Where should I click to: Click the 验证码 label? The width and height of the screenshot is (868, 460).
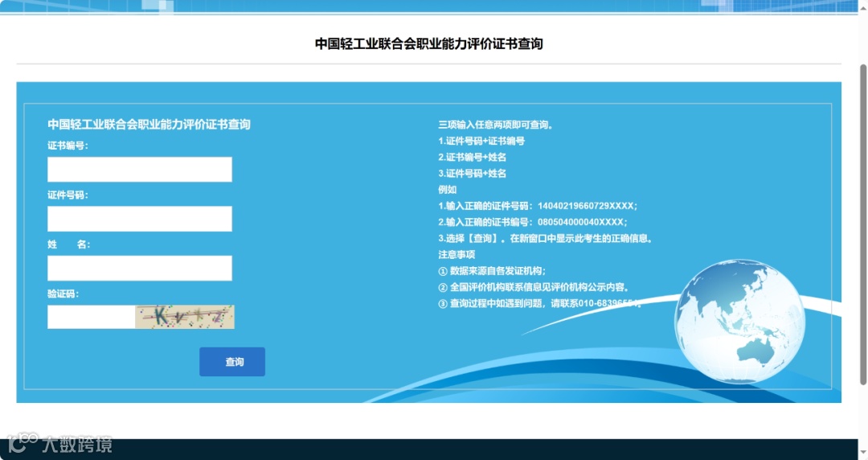pos(63,294)
